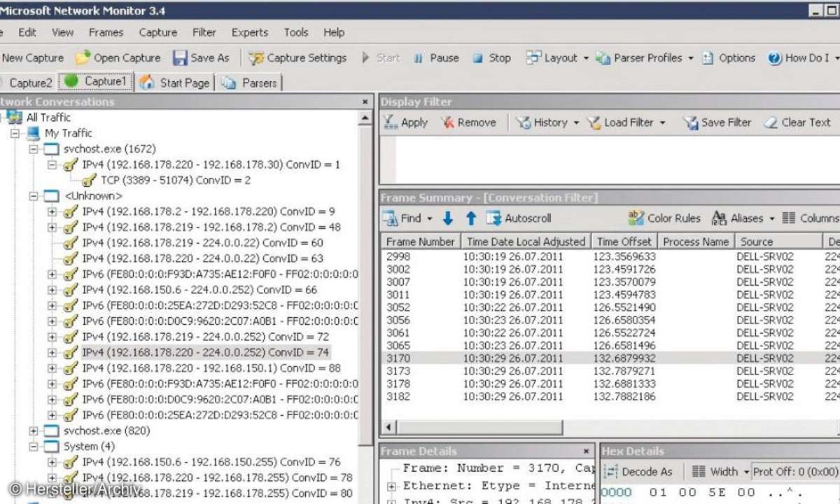
Task: Collapse the System (4) node
Action: point(34,447)
